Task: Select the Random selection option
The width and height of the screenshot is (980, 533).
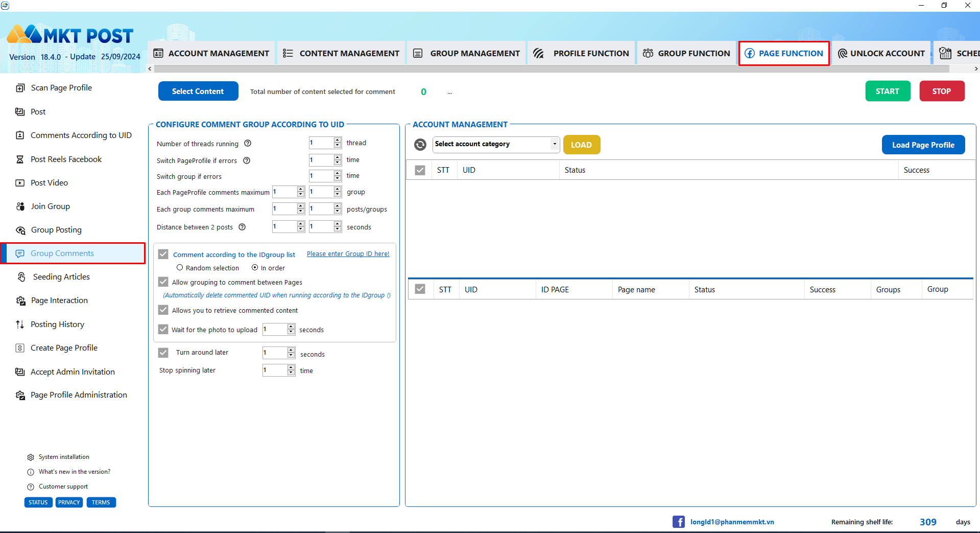Action: (x=180, y=268)
